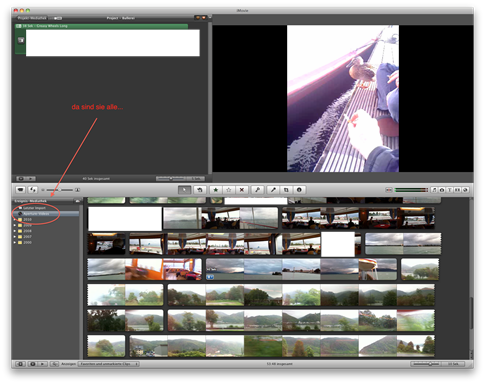Expand the 2007 events folder
This screenshot has height=384, width=485.
pos(15,236)
